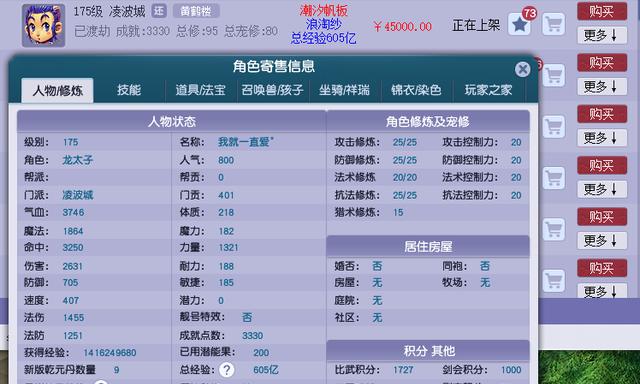Click the 积分 其他 section header

[428, 351]
